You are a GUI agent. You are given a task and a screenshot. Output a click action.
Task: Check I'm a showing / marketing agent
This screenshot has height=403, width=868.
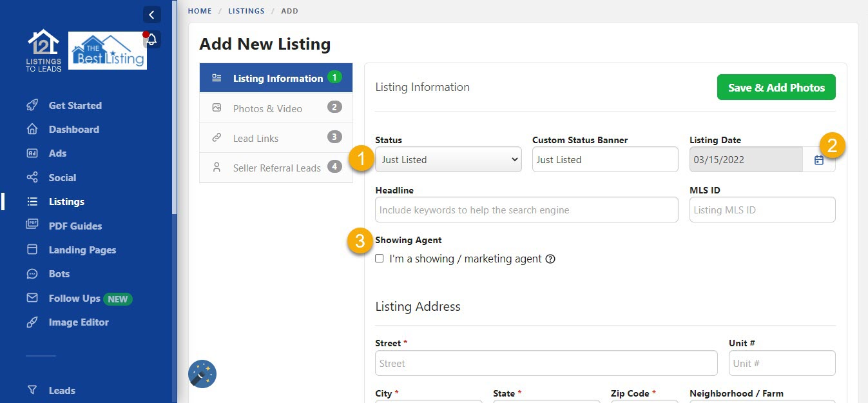(380, 258)
